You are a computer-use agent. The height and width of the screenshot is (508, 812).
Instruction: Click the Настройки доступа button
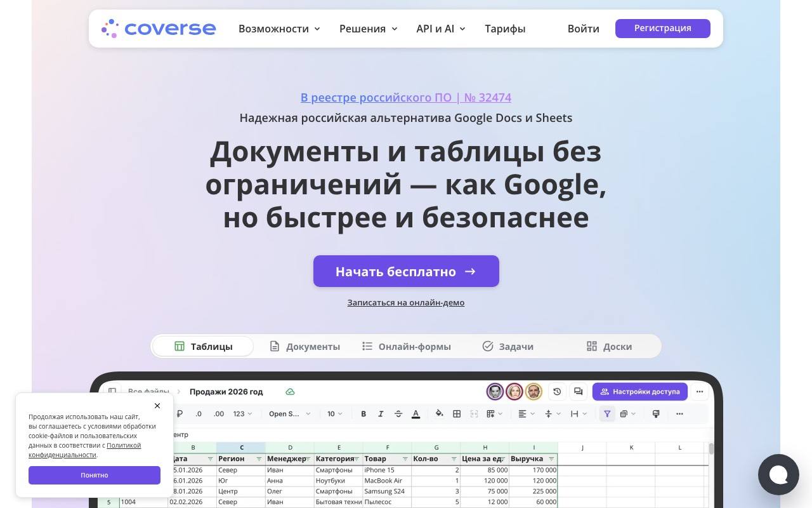point(640,392)
